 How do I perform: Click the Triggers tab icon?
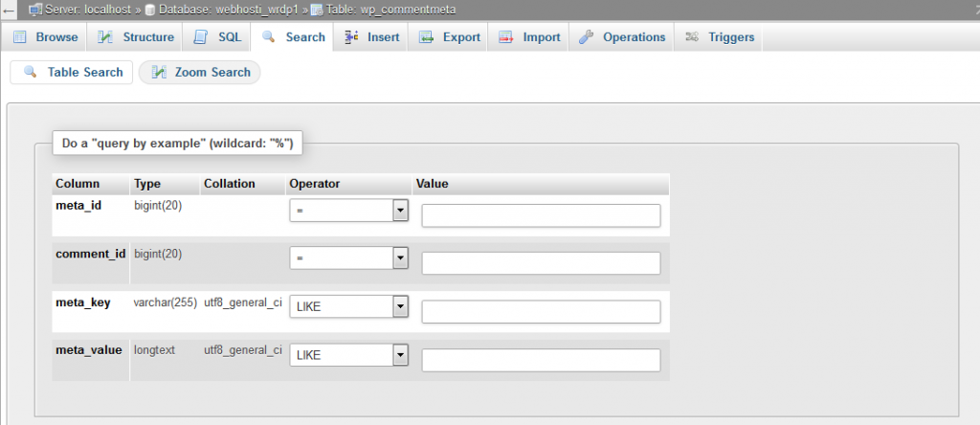[x=691, y=37]
